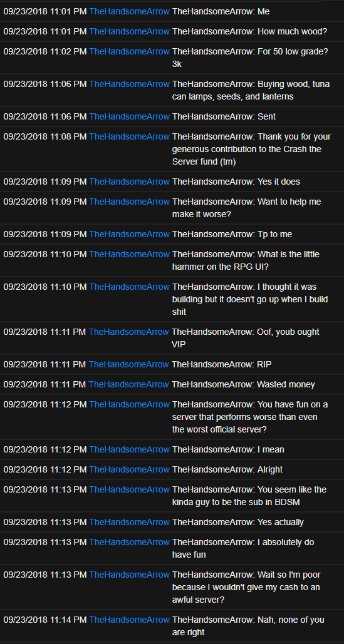
Task: Open TheHandsomeArrow link on the "Tp to me" row
Action: [x=129, y=234]
